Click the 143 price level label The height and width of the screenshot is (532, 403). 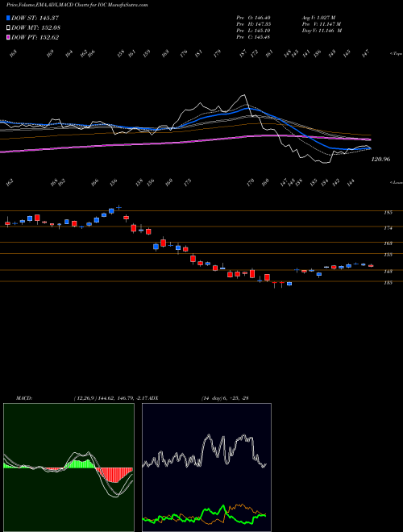(x=388, y=271)
